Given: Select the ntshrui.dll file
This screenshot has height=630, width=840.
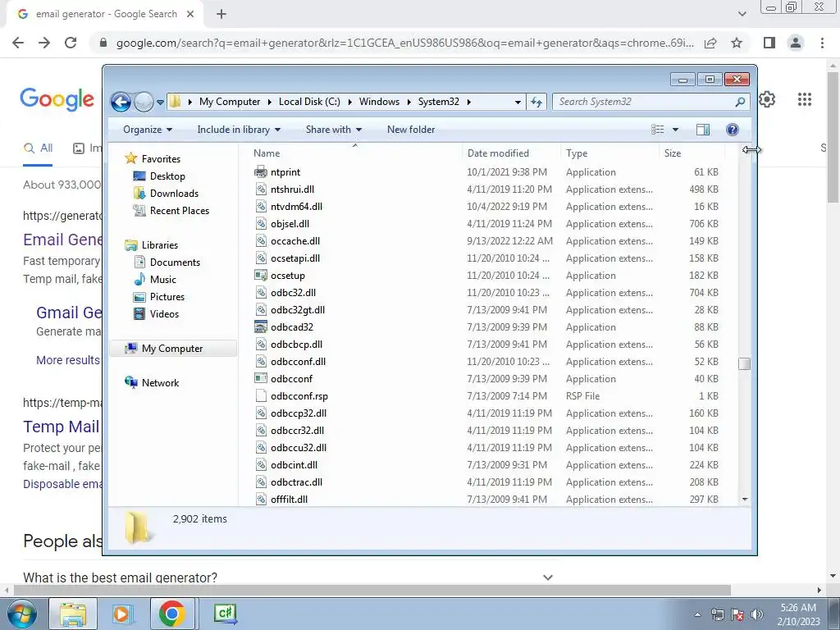Looking at the screenshot, I should pos(293,189).
